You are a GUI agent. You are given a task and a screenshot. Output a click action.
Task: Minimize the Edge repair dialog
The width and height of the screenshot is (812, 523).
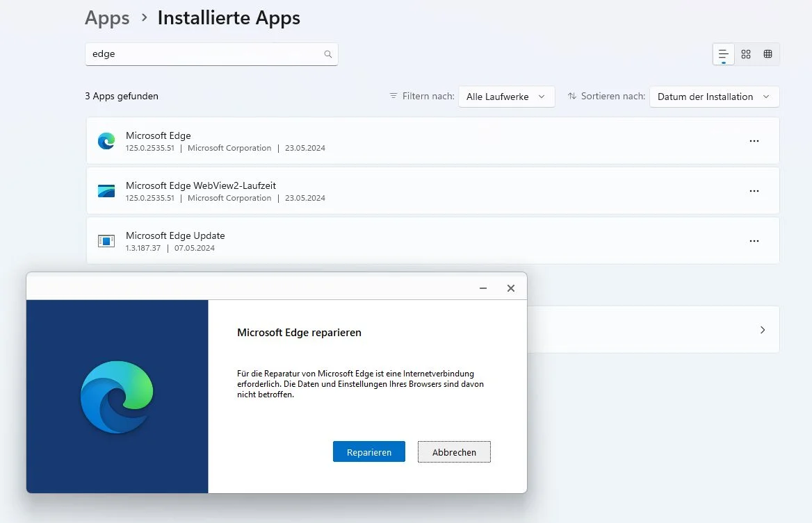point(483,288)
